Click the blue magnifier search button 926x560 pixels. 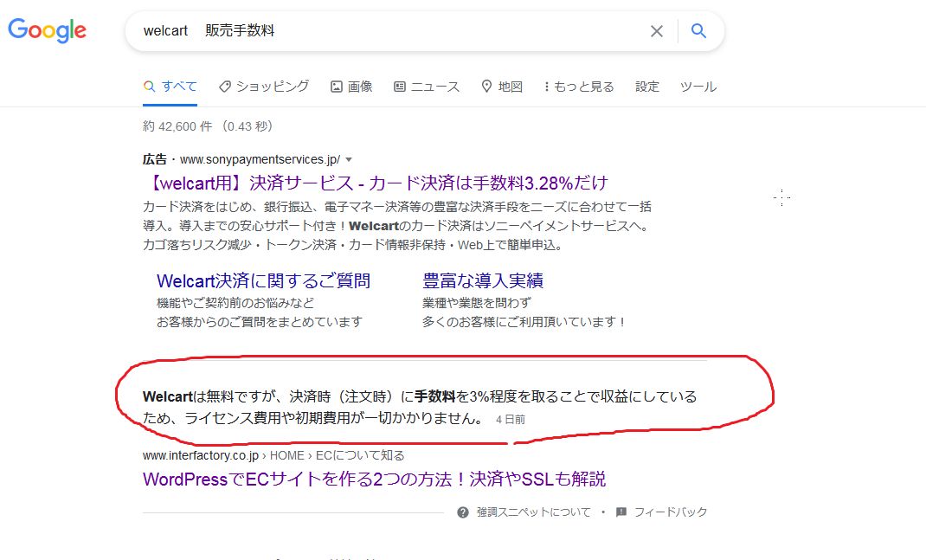click(x=698, y=30)
